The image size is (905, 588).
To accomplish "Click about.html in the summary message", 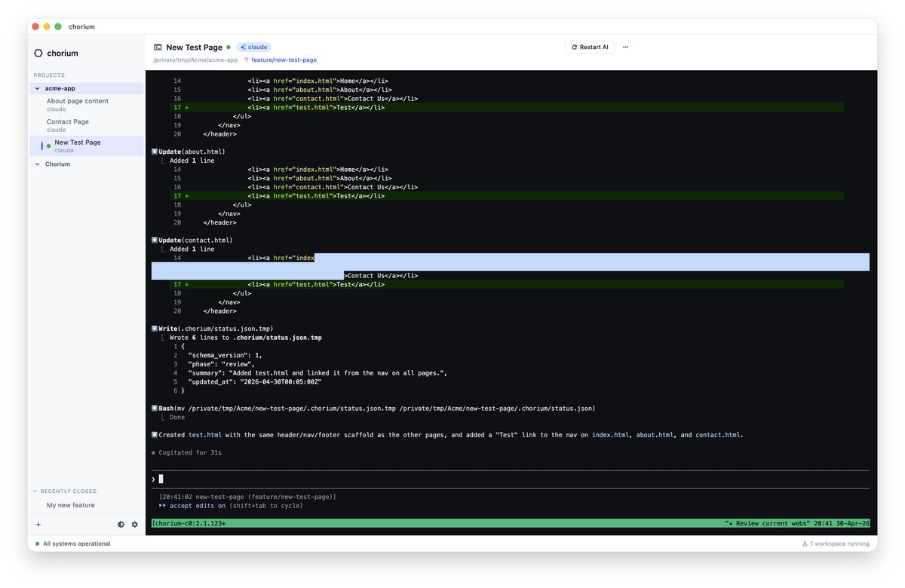I will pyautogui.click(x=655, y=435).
